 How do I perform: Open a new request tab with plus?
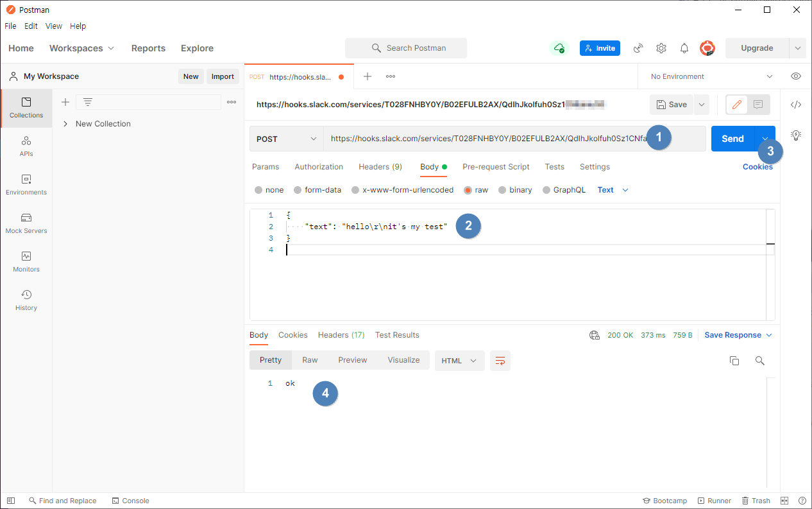[x=368, y=76]
